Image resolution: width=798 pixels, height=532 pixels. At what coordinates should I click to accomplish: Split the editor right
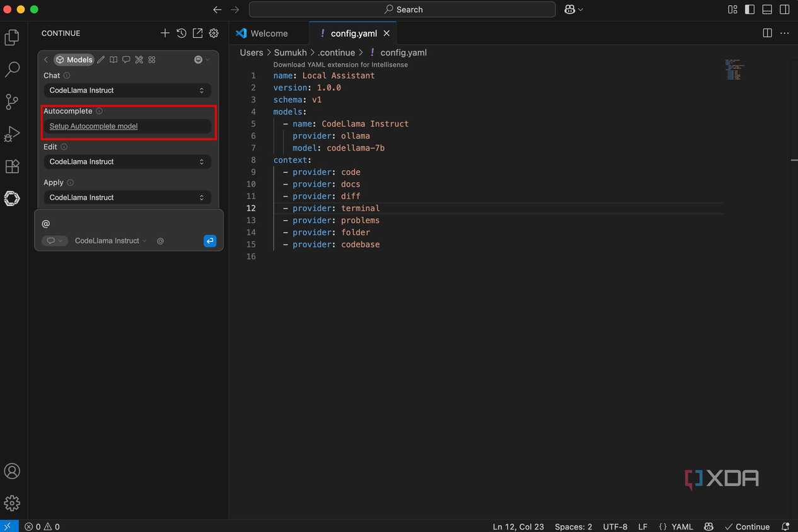pyautogui.click(x=767, y=33)
